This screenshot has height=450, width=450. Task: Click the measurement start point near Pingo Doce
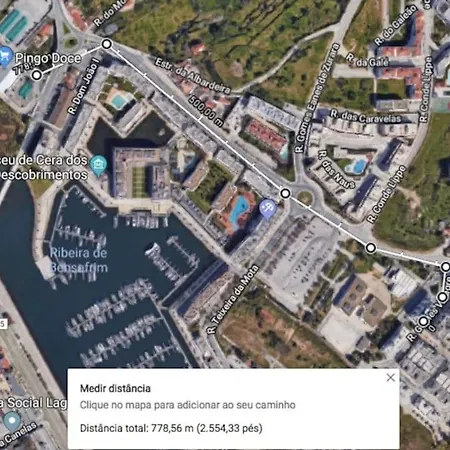pos(37,75)
